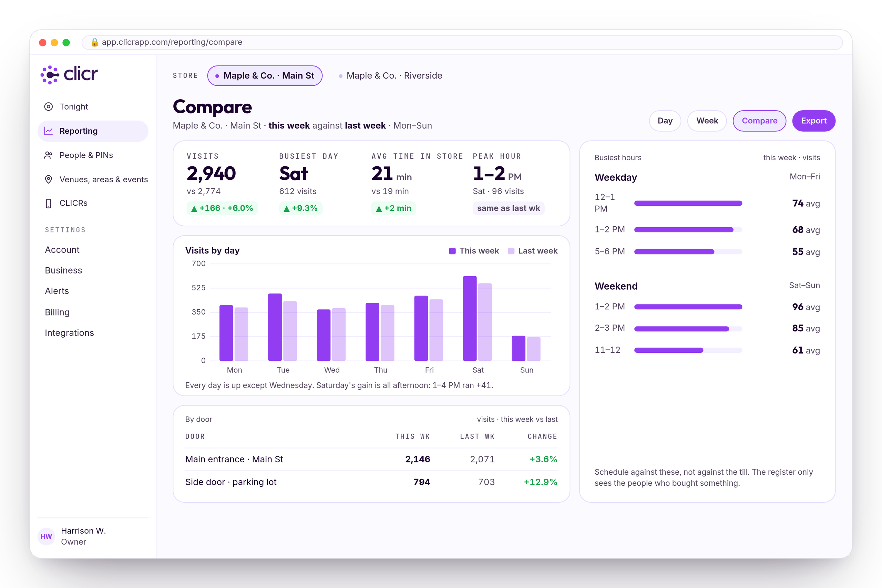Click the Export button
882x588 pixels.
814,121
